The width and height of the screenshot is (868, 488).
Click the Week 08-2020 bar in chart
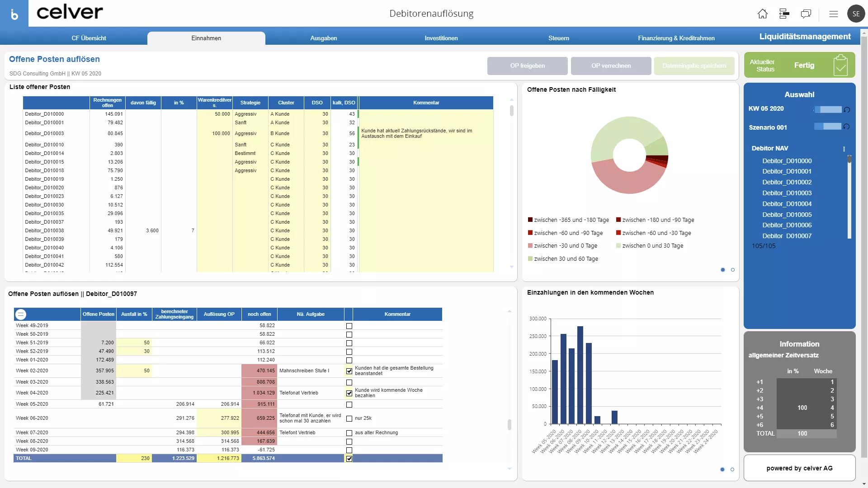point(580,375)
